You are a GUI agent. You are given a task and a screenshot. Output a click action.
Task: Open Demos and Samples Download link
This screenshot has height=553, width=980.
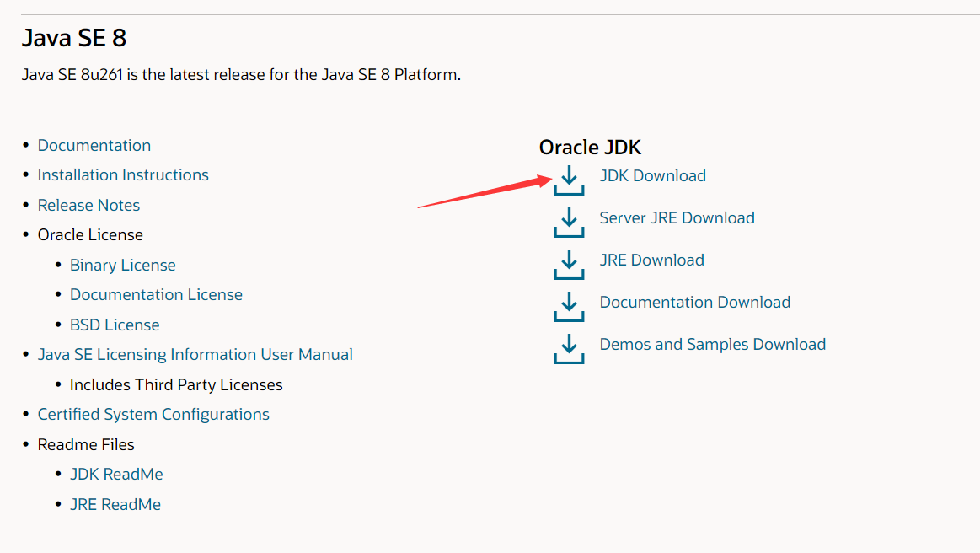(x=713, y=344)
